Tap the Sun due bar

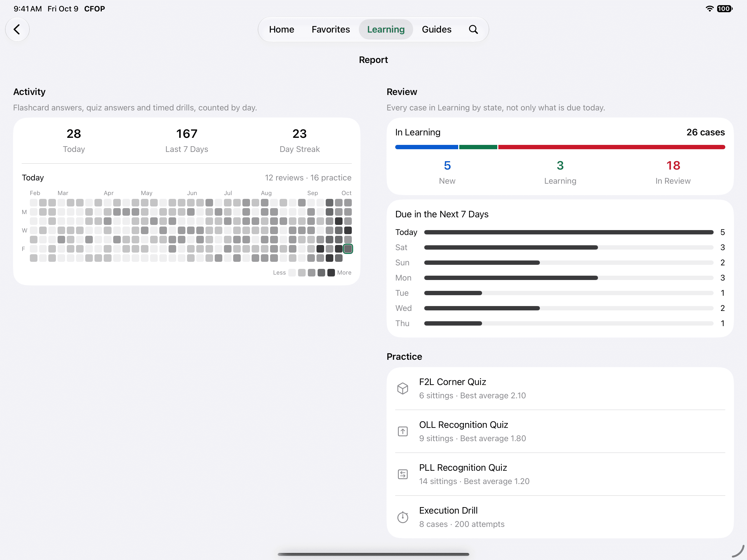point(569,263)
